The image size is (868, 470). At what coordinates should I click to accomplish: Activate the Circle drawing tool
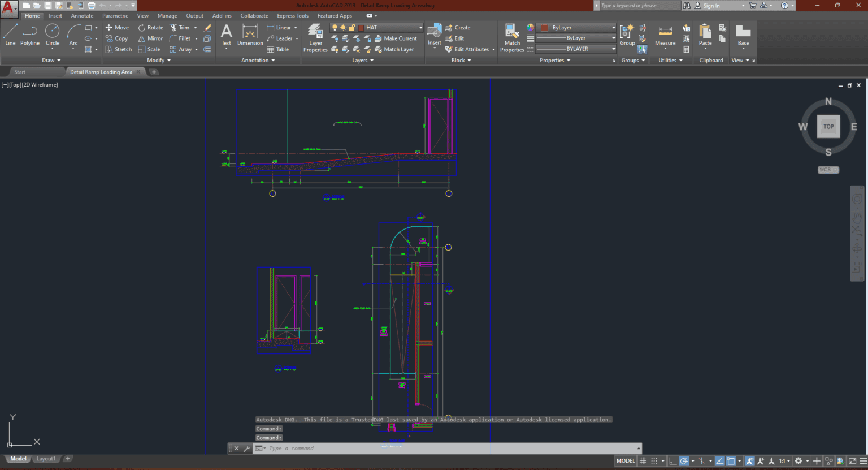pyautogui.click(x=52, y=35)
